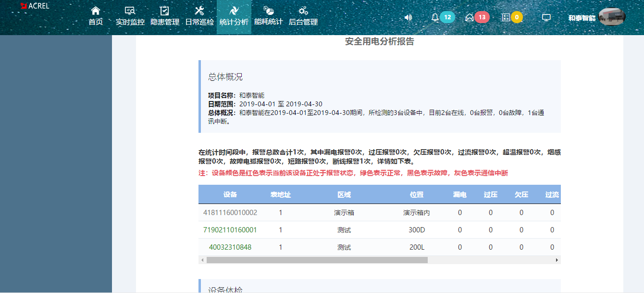Open the 日常巡检 tools icon
644x293 pixels.
pyautogui.click(x=200, y=11)
